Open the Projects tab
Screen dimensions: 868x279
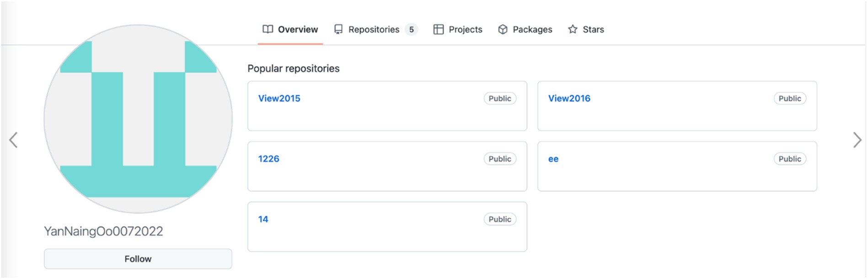[465, 29]
